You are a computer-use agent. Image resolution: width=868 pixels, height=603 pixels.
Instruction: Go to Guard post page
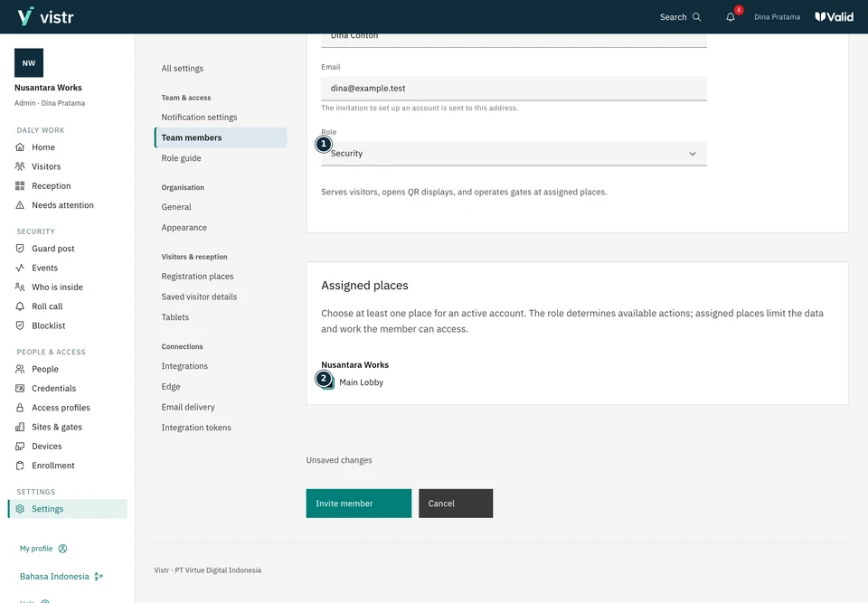[x=52, y=249]
